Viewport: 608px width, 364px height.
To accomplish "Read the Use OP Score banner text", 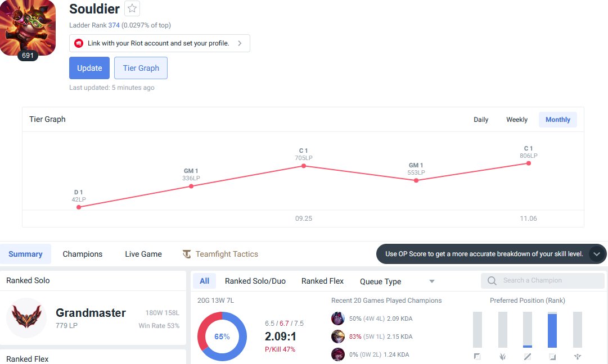I will 484,254.
